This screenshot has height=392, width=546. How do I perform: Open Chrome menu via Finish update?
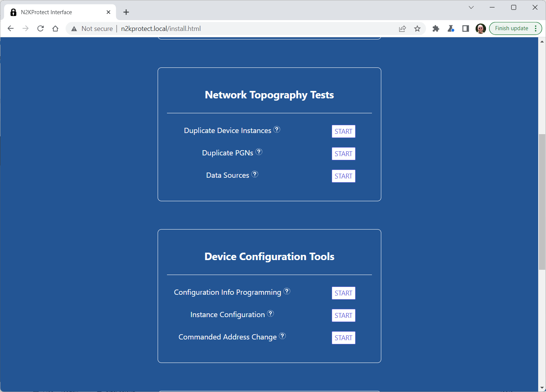point(515,29)
